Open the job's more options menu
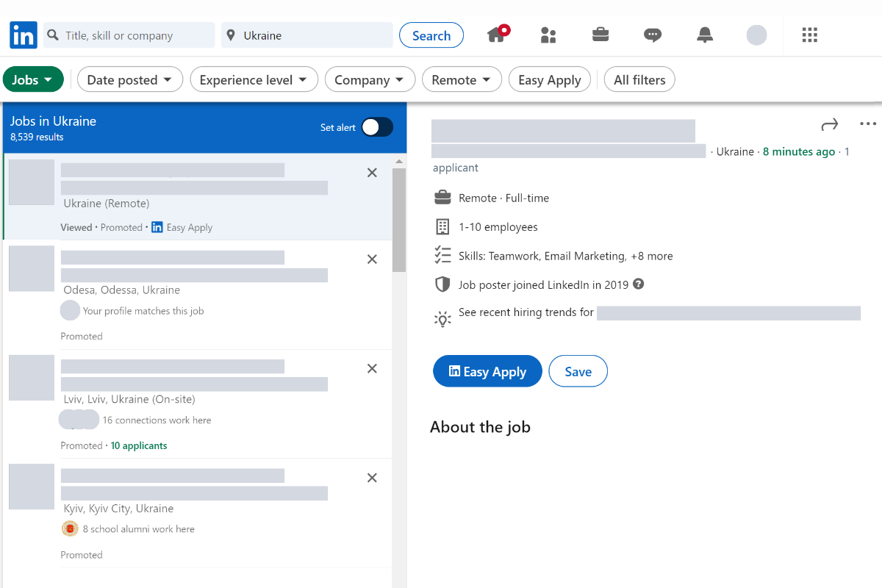The width and height of the screenshot is (882, 588). 868,123
